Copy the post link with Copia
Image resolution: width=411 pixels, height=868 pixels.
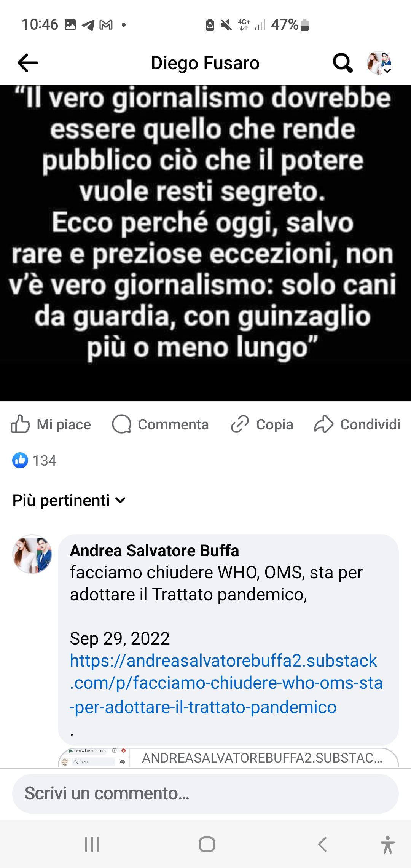click(x=262, y=424)
